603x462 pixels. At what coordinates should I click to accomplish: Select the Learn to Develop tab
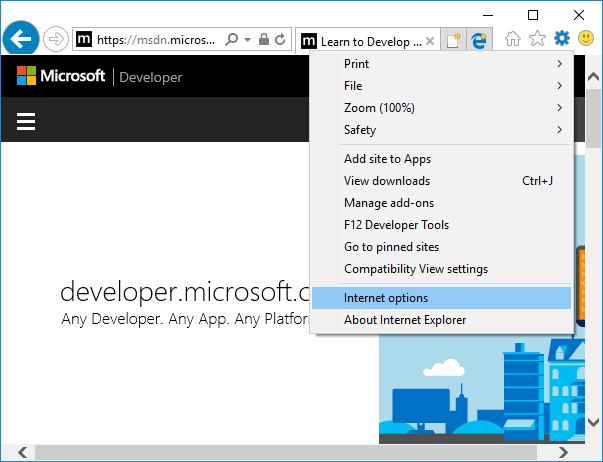click(368, 41)
